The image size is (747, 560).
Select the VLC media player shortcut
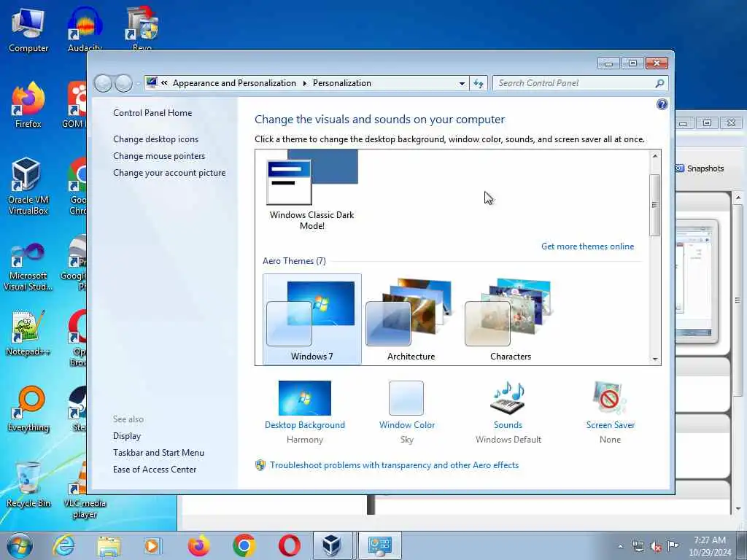tap(85, 491)
